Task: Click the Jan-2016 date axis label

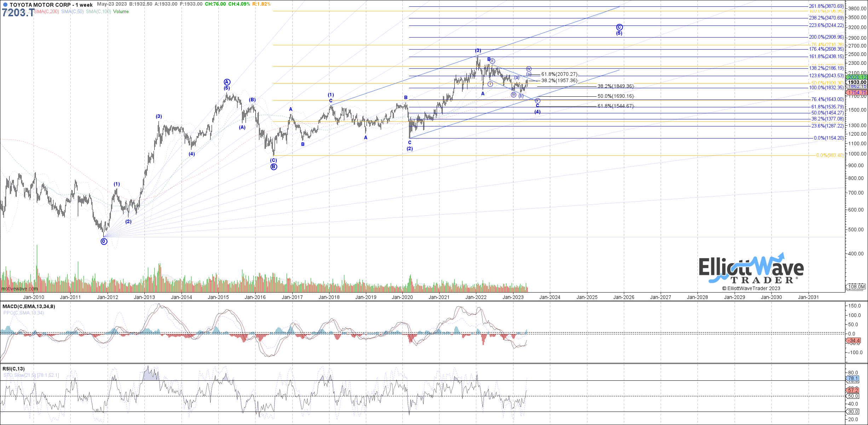Action: click(255, 297)
